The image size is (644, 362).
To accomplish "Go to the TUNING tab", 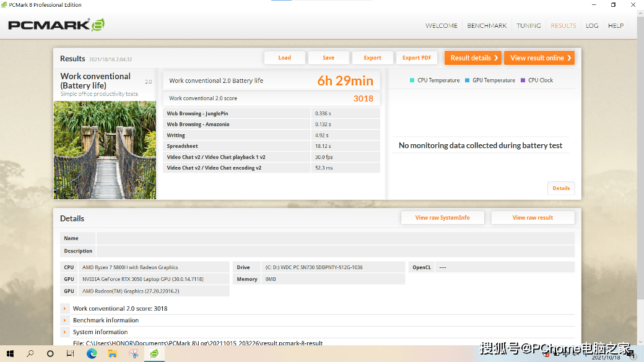I will [528, 25].
